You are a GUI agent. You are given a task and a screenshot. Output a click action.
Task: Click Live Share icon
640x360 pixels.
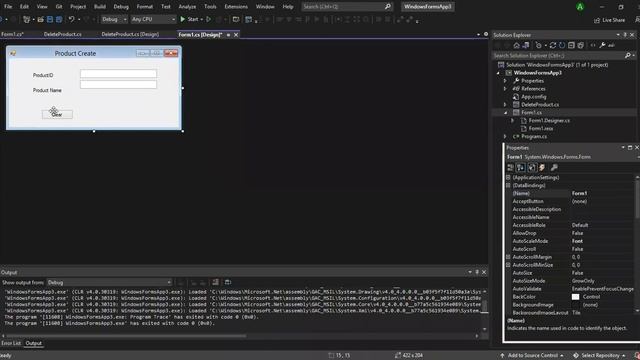[x=597, y=20]
